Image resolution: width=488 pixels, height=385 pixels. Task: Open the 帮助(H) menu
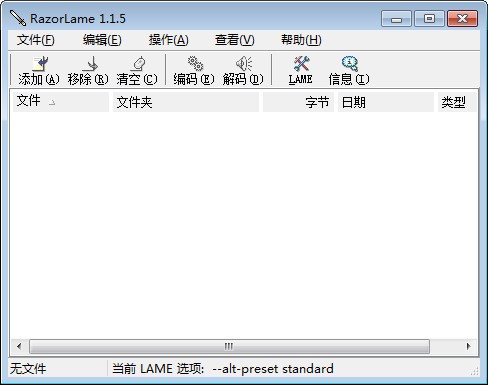tap(301, 40)
